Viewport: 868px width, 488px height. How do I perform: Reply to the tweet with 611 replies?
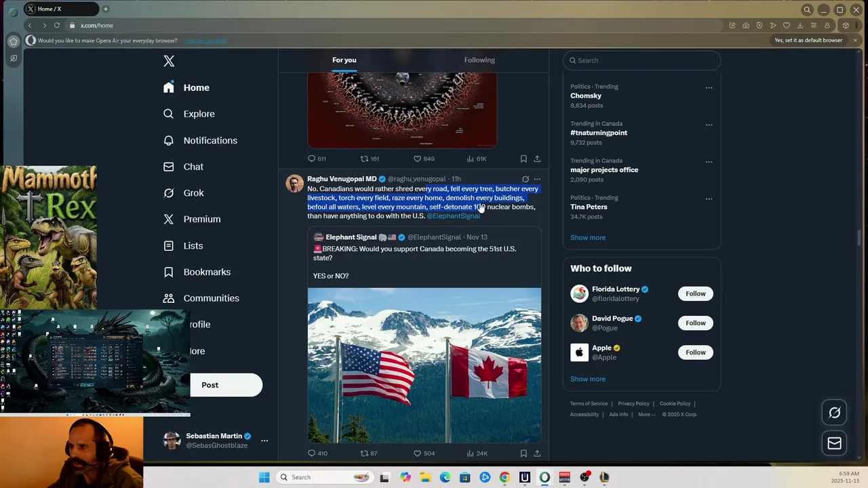point(317,159)
